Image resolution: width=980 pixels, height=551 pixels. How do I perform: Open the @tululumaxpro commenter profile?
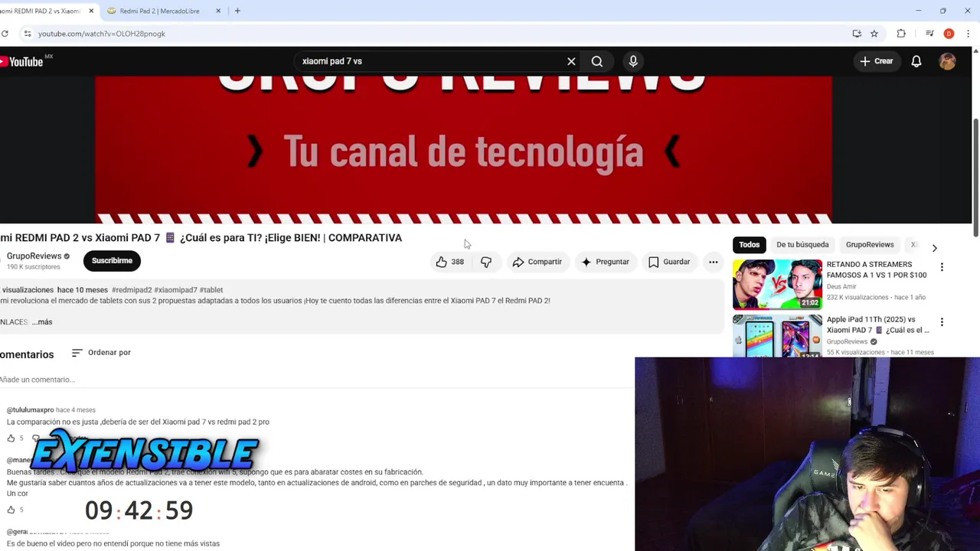point(30,410)
